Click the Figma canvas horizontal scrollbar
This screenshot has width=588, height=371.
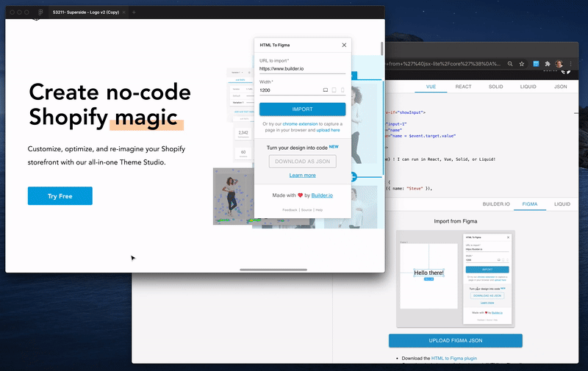coord(273,270)
